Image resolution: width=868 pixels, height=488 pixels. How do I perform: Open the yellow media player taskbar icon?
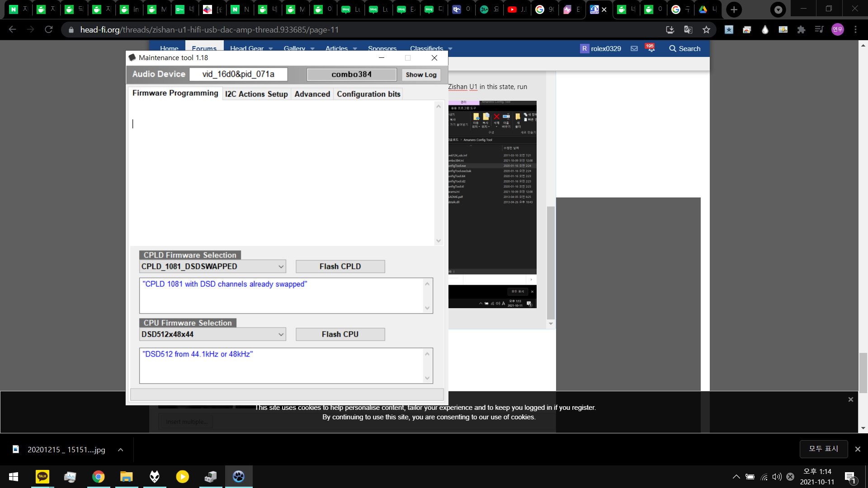(182, 477)
